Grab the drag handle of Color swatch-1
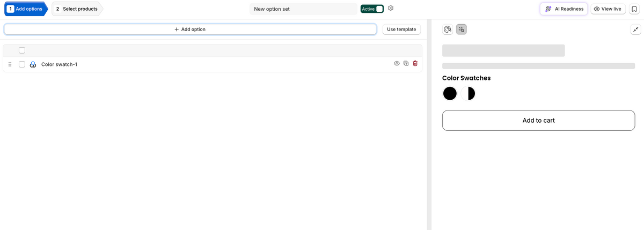644x230 pixels. click(x=10, y=64)
